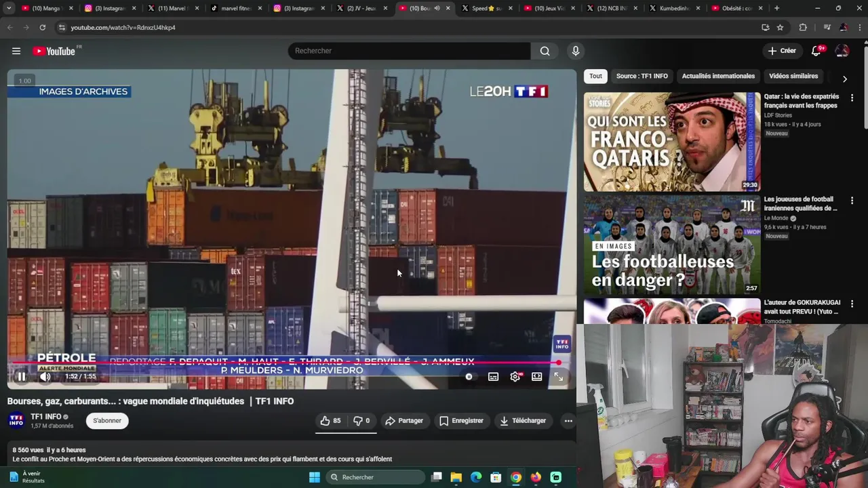The width and height of the screenshot is (868, 488).
Task: Open the player settings gear
Action: coord(515,376)
